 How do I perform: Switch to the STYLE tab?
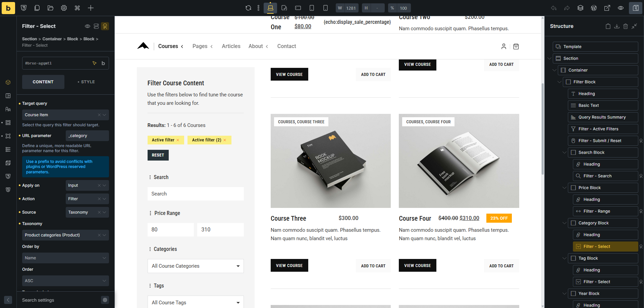(x=86, y=82)
